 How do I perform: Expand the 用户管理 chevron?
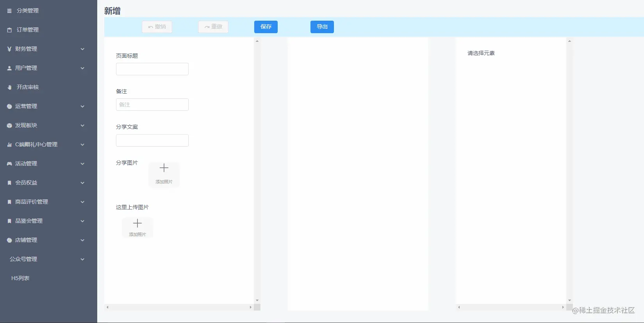point(82,68)
